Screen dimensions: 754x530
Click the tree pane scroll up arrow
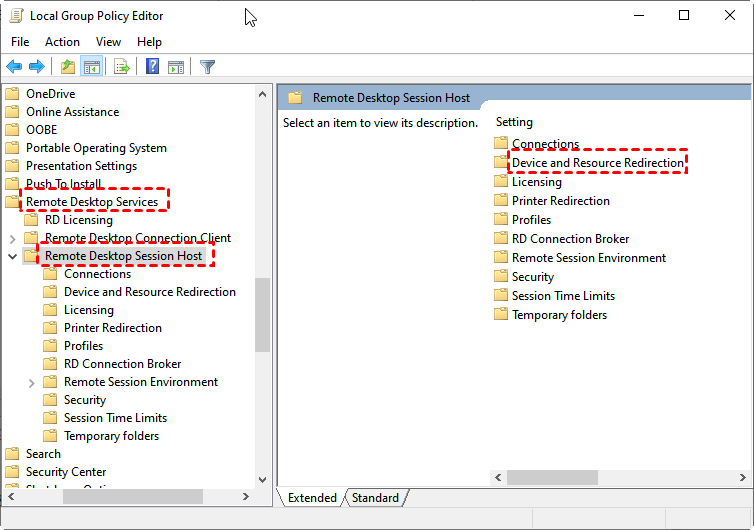point(263,94)
